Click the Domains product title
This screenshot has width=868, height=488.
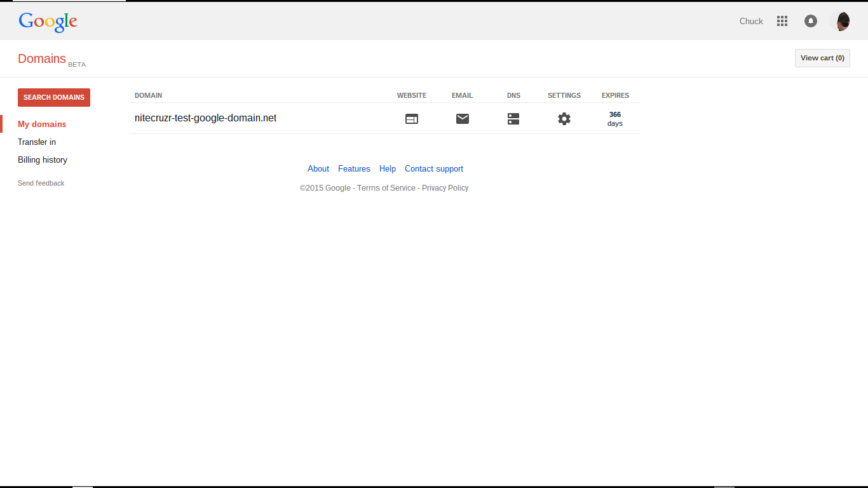tap(42, 58)
